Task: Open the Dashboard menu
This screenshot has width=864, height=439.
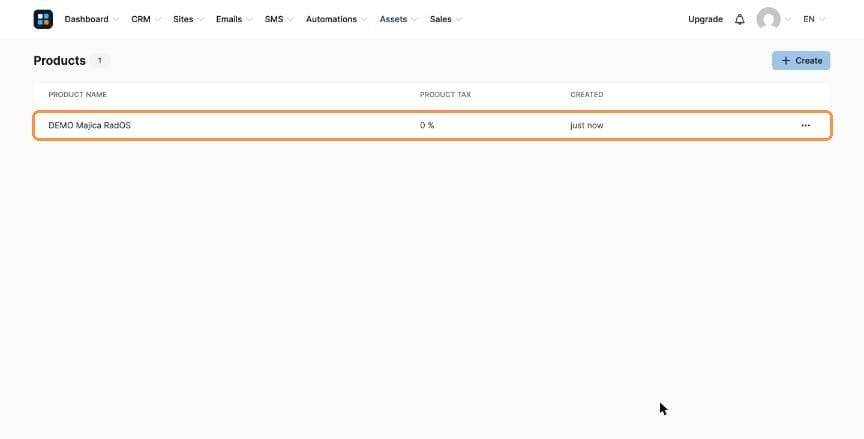Action: click(x=91, y=19)
